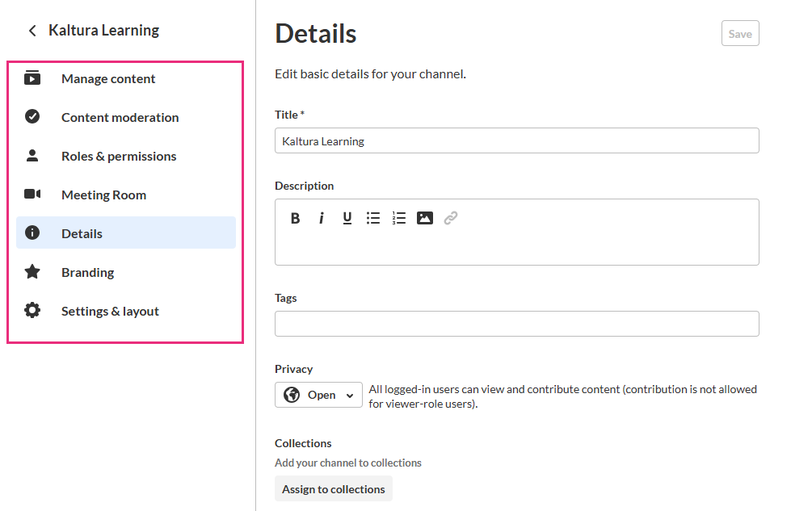Select the Details menu item
Screen dimensions: 812x511
[x=126, y=232]
